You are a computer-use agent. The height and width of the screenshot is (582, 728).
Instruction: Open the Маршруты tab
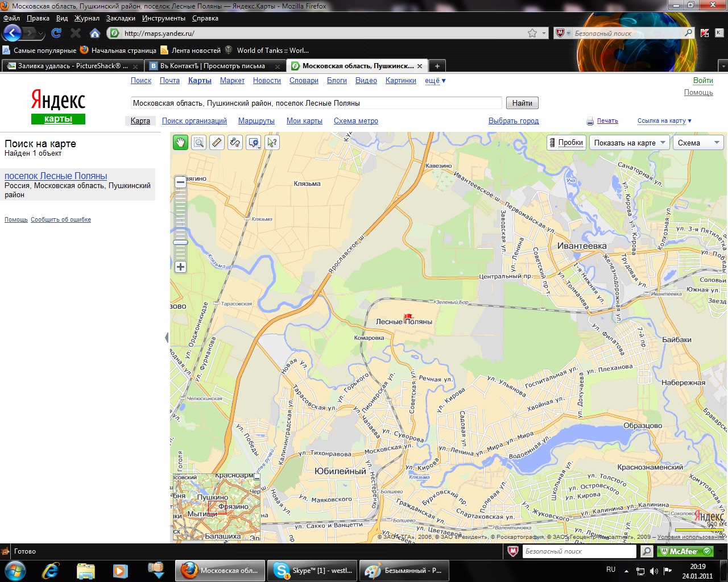pos(257,121)
